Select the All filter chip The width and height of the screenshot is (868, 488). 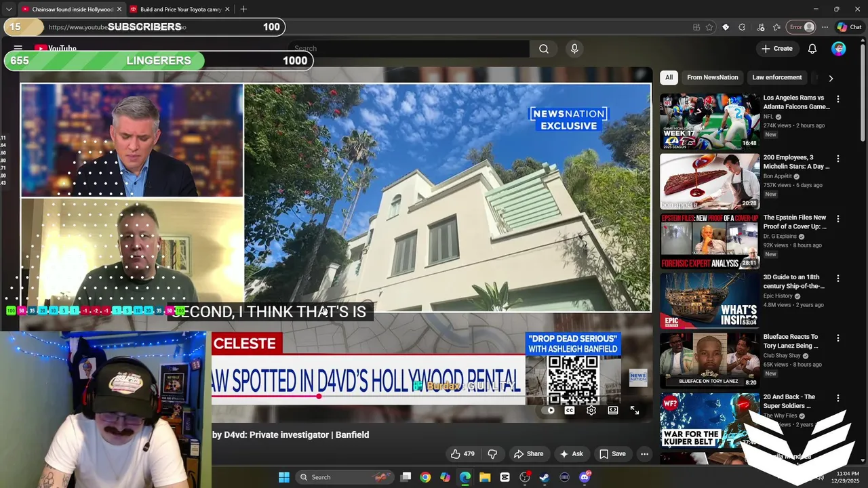(x=669, y=77)
